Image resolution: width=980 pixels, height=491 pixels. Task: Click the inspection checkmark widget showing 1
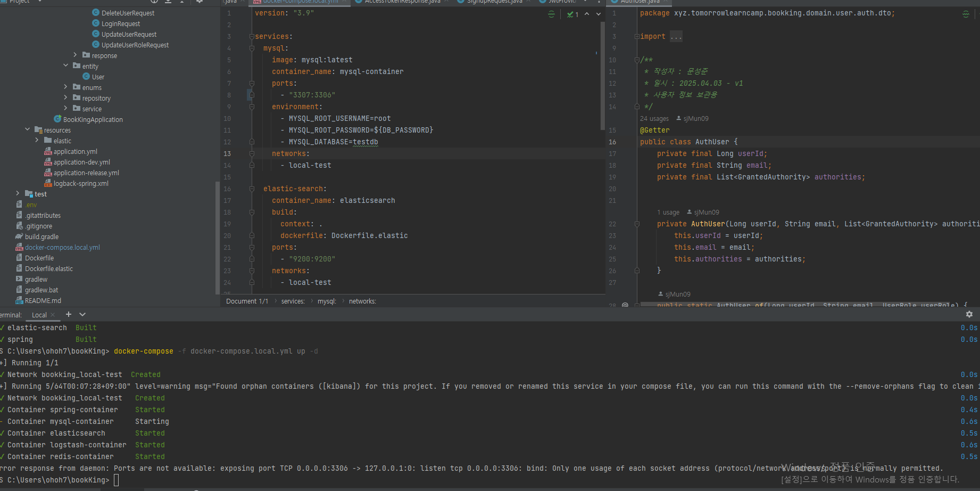(572, 14)
